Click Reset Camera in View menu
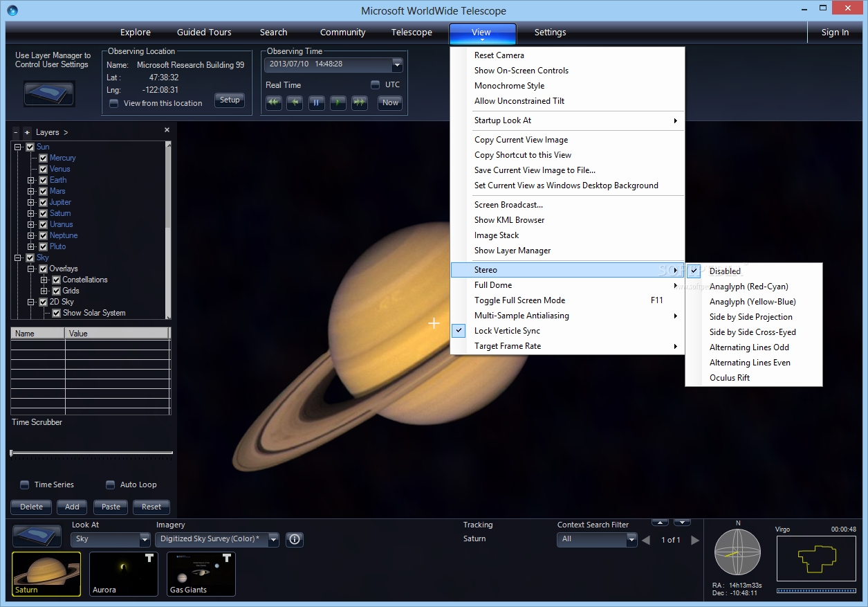 (x=567, y=55)
